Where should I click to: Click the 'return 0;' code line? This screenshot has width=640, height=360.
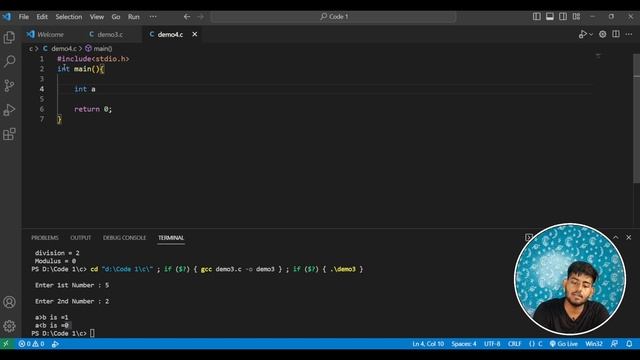coord(93,109)
